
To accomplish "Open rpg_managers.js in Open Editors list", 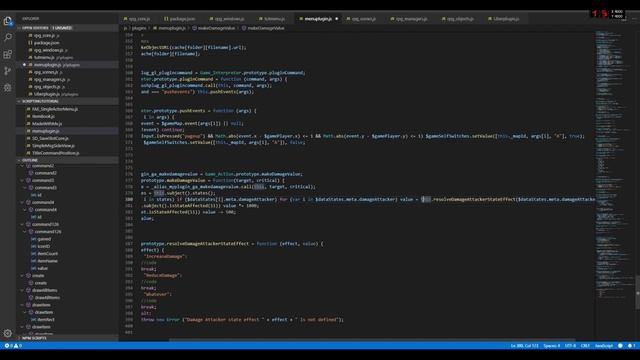I will 67,80.
